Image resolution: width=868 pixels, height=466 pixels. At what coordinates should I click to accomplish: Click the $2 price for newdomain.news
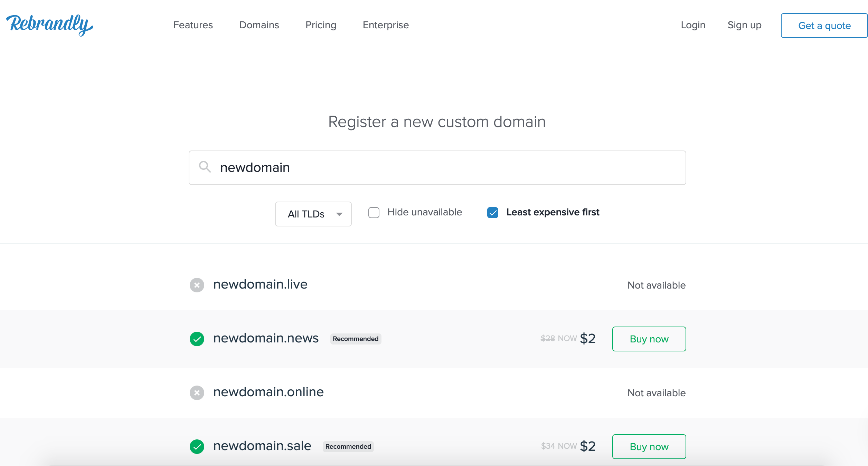(588, 339)
